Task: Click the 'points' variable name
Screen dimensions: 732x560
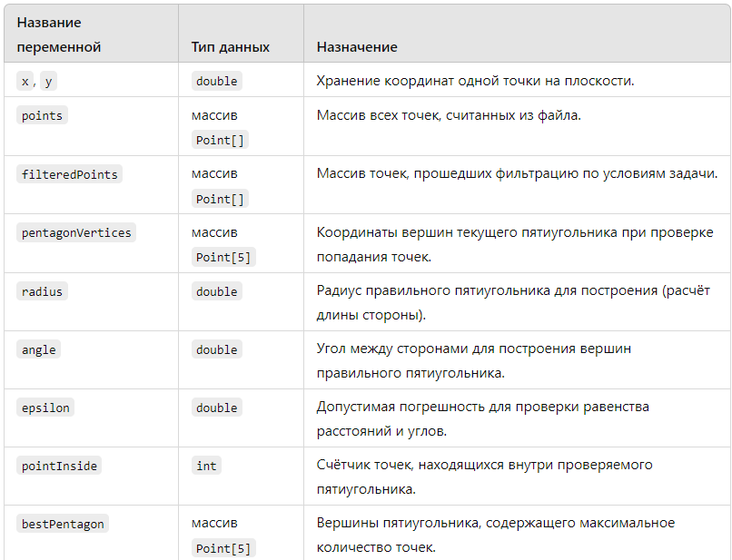Action: pyautogui.click(x=42, y=116)
